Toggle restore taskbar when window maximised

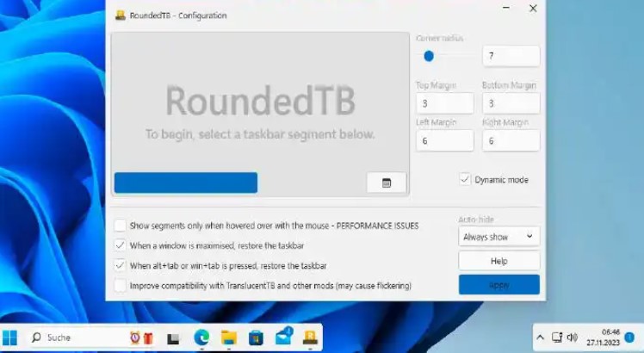(120, 245)
